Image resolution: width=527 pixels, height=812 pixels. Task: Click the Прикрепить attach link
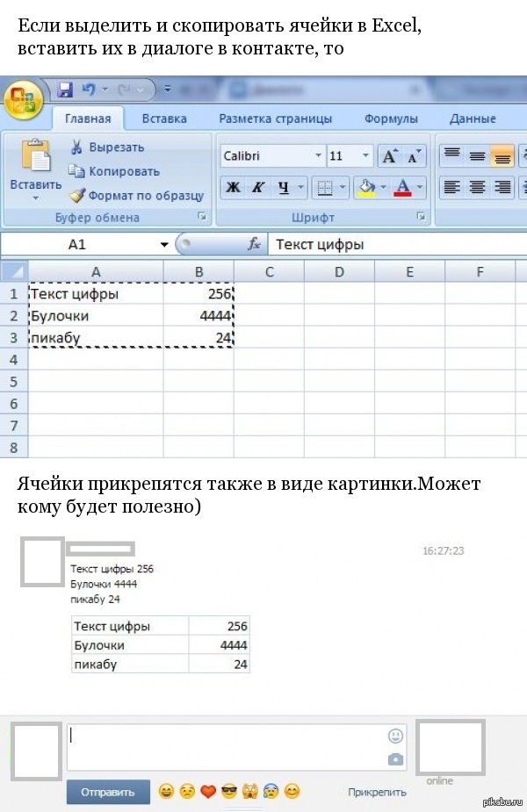pyautogui.click(x=377, y=792)
